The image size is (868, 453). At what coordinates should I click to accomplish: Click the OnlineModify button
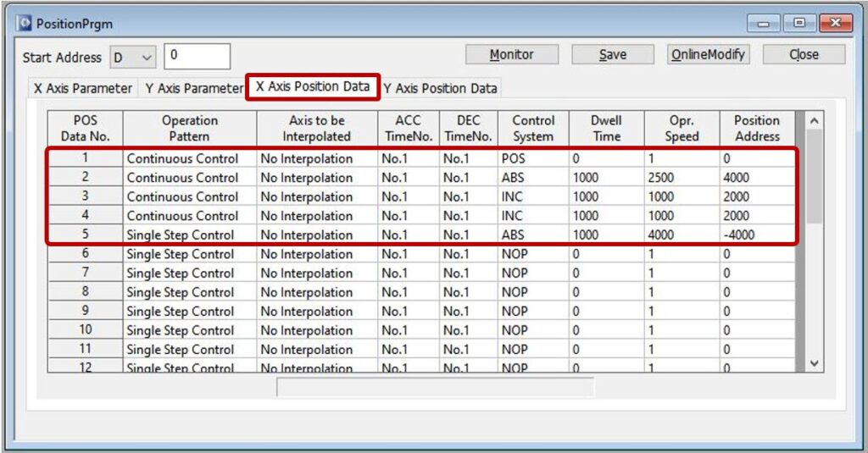click(708, 55)
